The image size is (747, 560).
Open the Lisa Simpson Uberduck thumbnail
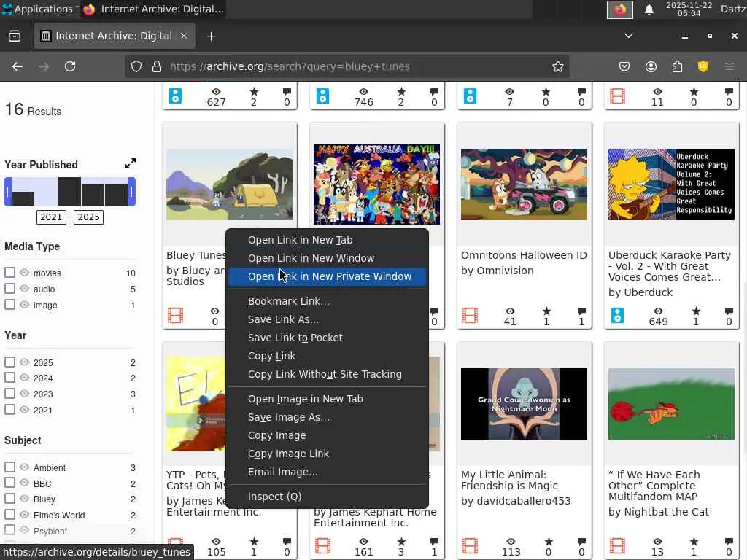click(x=671, y=184)
